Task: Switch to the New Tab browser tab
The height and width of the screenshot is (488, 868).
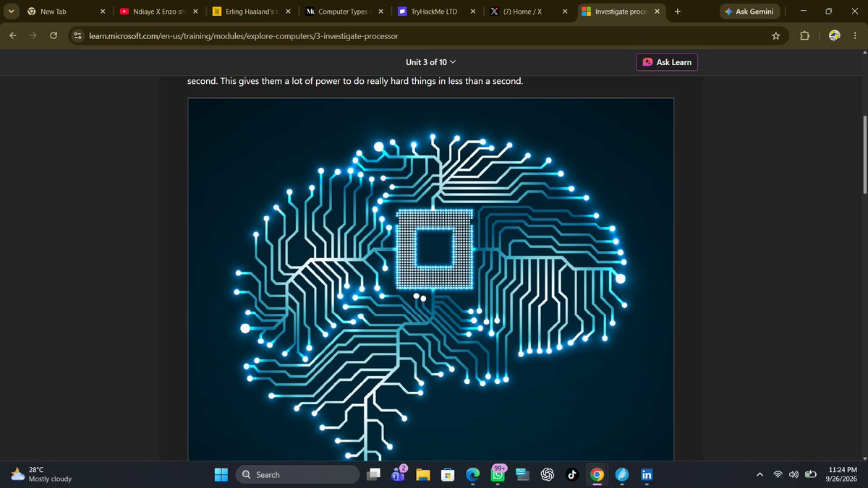Action: [64, 12]
